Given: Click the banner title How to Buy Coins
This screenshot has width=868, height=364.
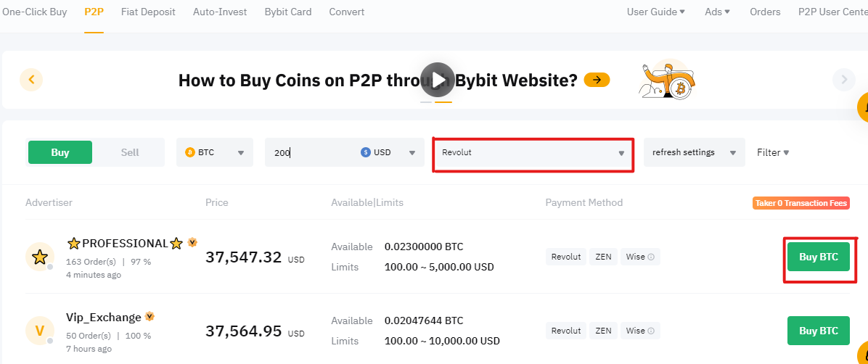Looking at the screenshot, I should (378, 80).
